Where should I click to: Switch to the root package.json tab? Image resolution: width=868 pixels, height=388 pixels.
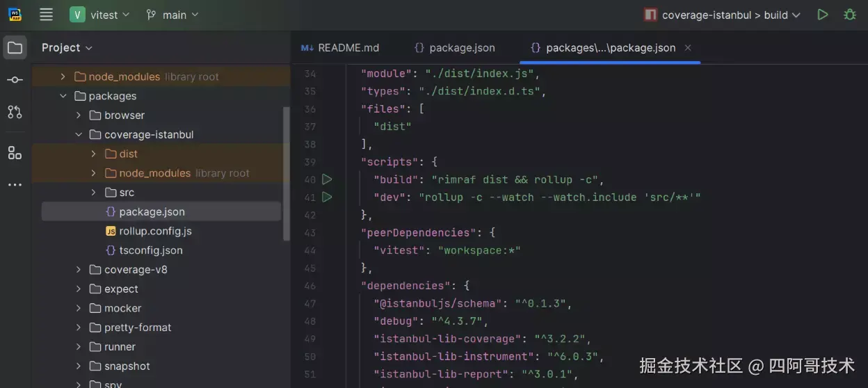coord(454,48)
